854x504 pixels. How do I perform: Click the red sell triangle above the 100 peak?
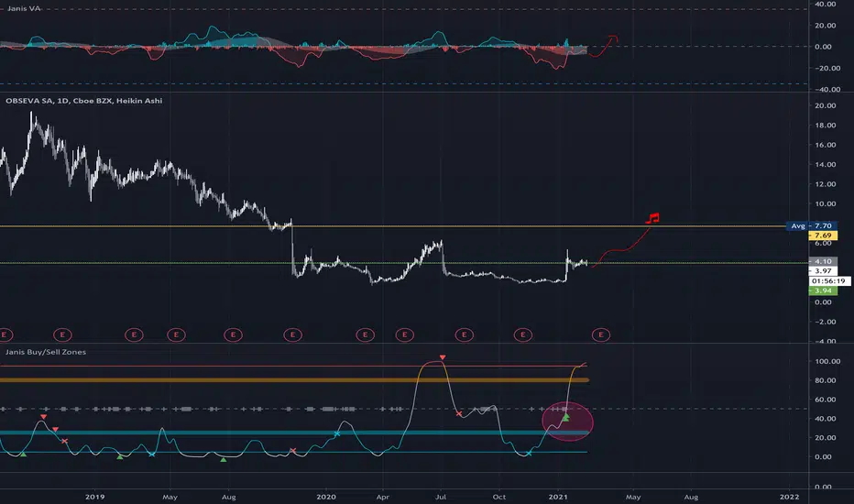443,357
